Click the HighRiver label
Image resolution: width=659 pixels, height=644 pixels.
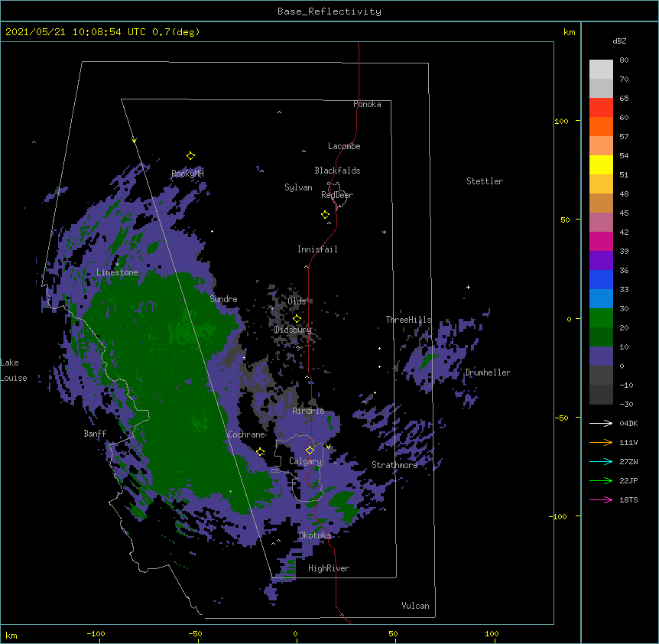[x=329, y=568]
